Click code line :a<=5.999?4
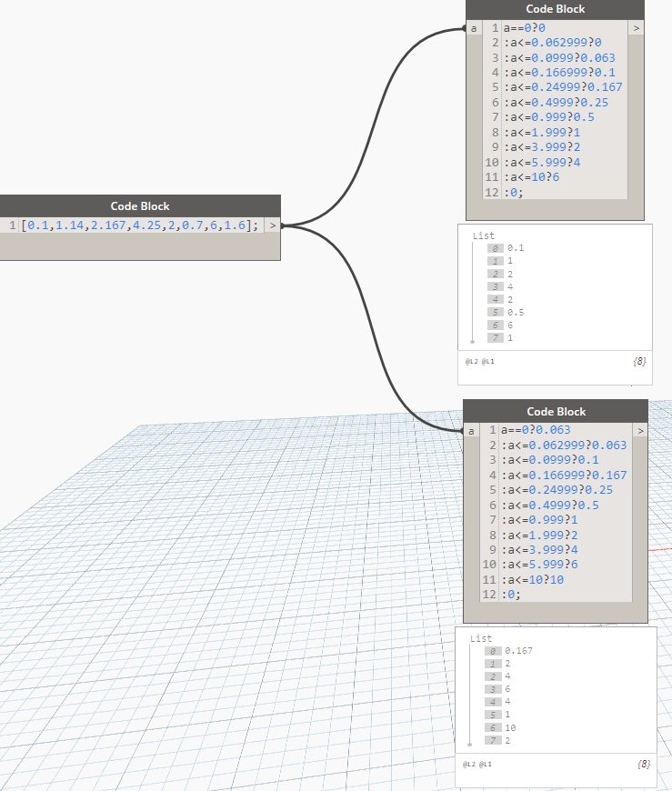Image resolution: width=672 pixels, height=791 pixels. click(x=542, y=163)
